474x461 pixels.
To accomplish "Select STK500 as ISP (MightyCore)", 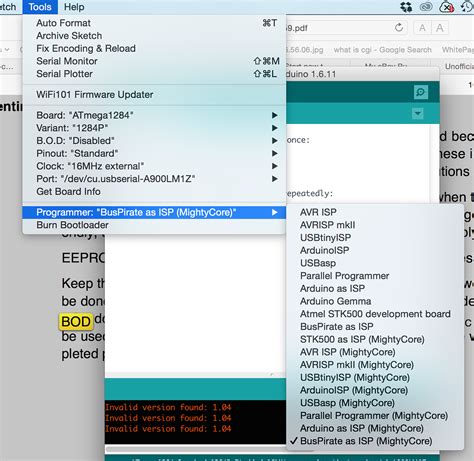I will pyautogui.click(x=375, y=339).
